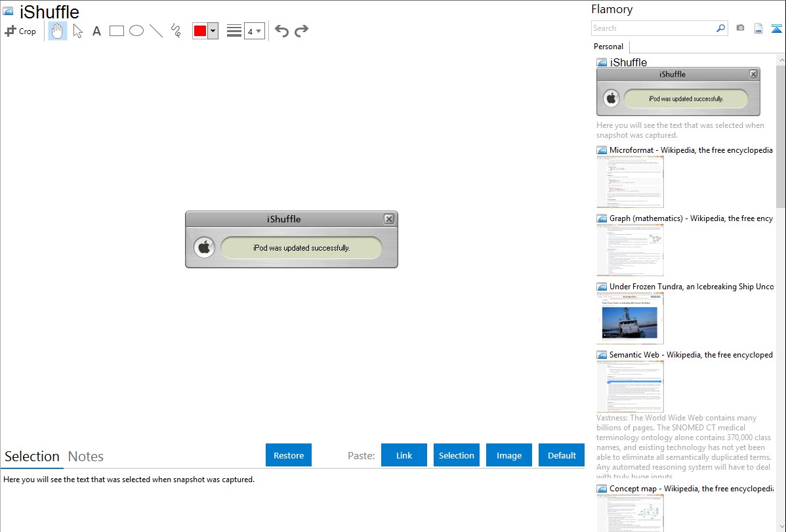The image size is (786, 532).
Task: Click the search magnifier icon
Action: [x=721, y=28]
